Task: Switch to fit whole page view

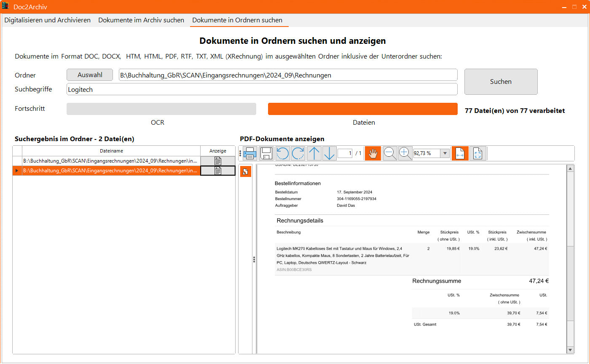Action: coord(478,153)
